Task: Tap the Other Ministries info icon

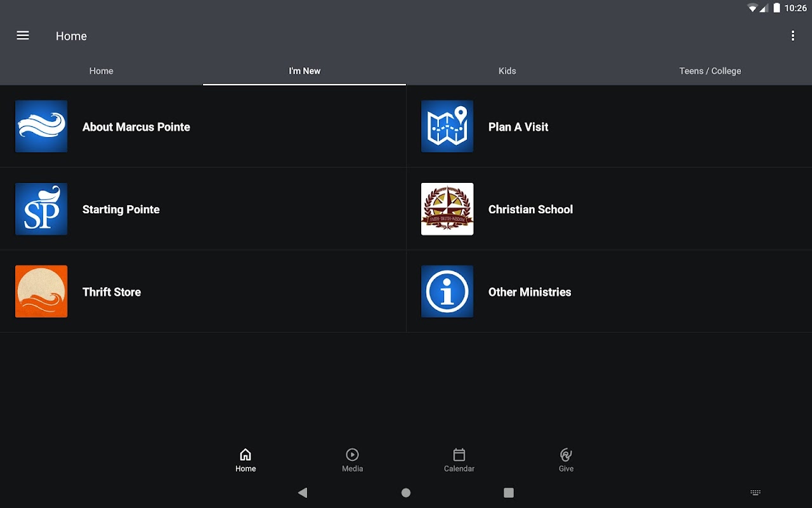Action: point(447,291)
